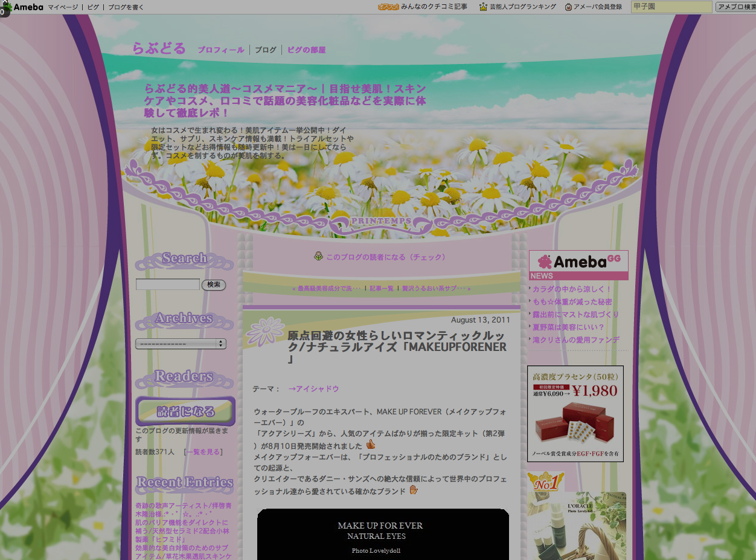Click the flower icon beside the article title
Viewport: 756px width, 560px height.
click(x=265, y=332)
